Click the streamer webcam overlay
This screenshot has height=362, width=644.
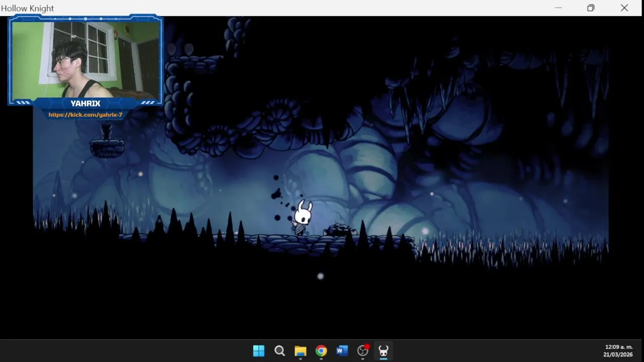click(86, 60)
